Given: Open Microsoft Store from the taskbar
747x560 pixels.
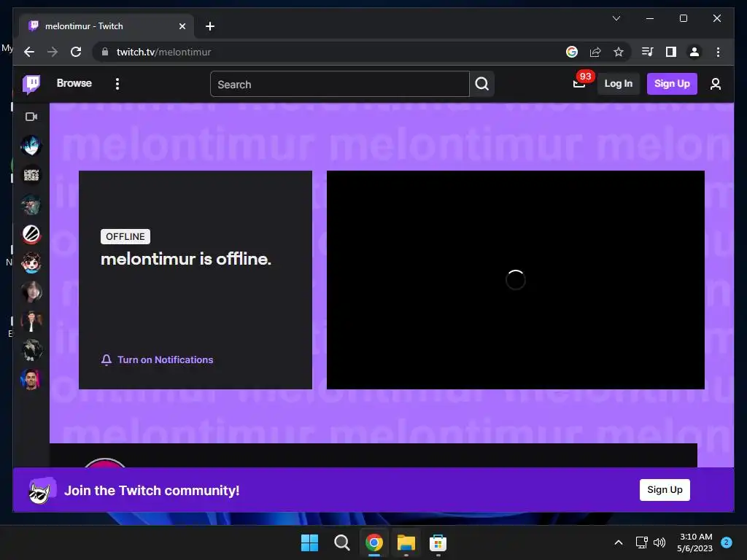Looking at the screenshot, I should click(438, 542).
